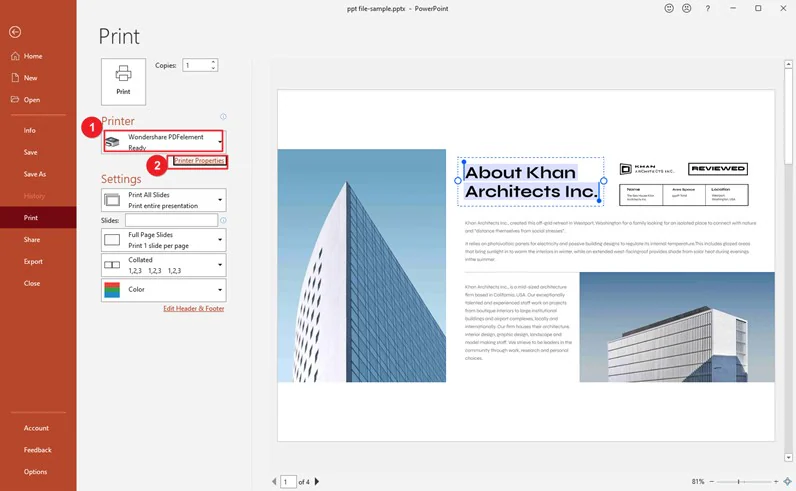Minimize the PowerPoint window
The width and height of the screenshot is (796, 491).
[733, 8]
